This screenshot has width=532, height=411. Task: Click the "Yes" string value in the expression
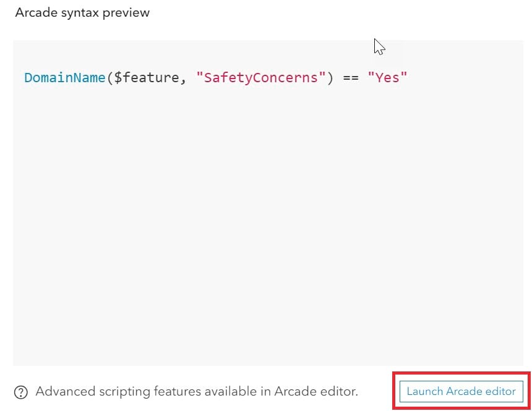click(387, 77)
